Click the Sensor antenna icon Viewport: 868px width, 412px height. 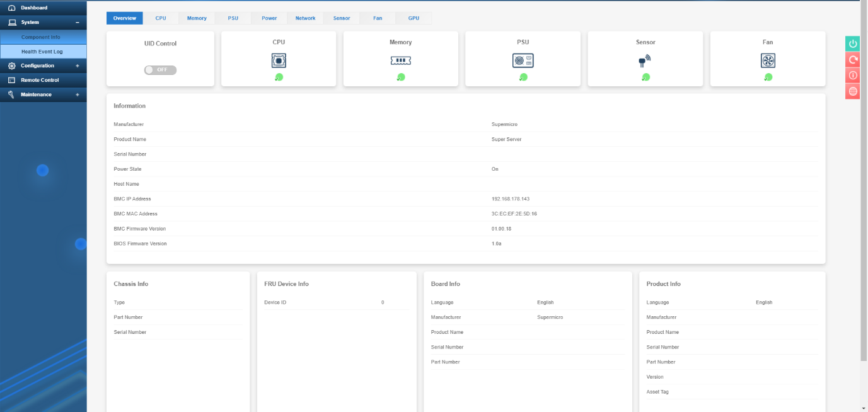click(x=645, y=61)
